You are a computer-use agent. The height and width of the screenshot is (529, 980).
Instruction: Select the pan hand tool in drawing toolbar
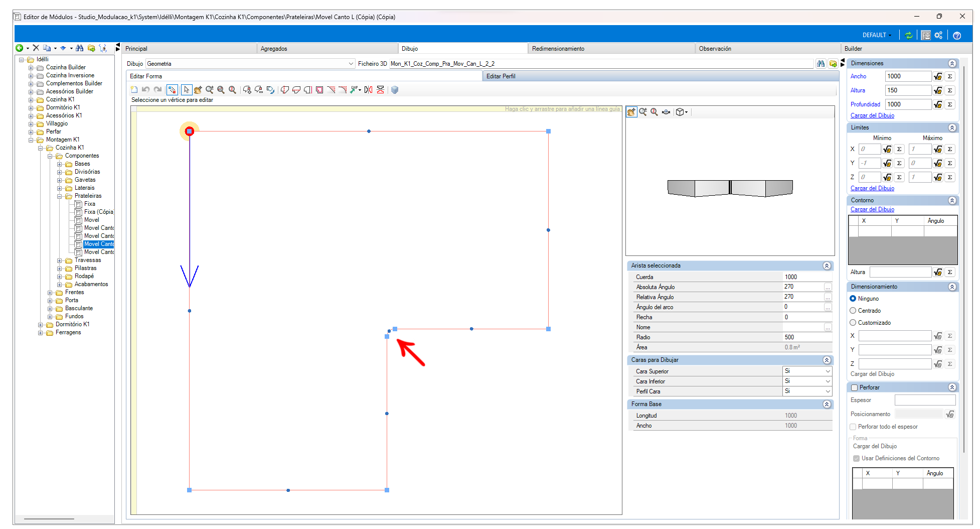(x=198, y=90)
